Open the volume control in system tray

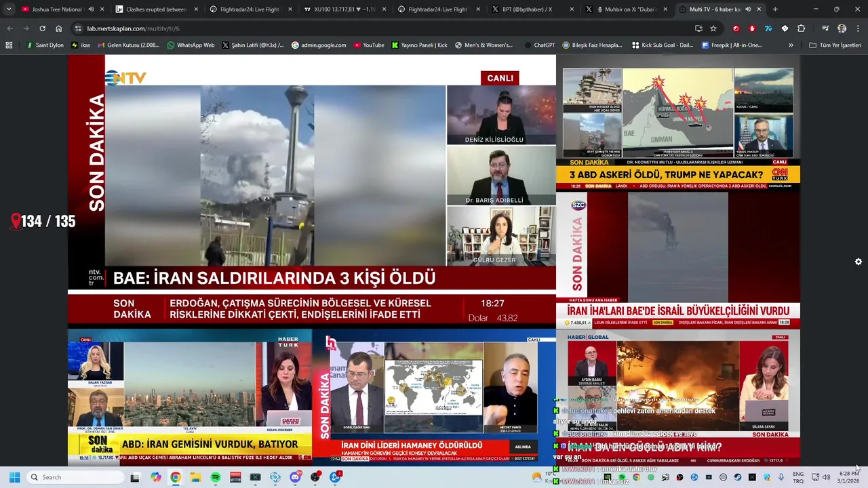[x=826, y=477]
